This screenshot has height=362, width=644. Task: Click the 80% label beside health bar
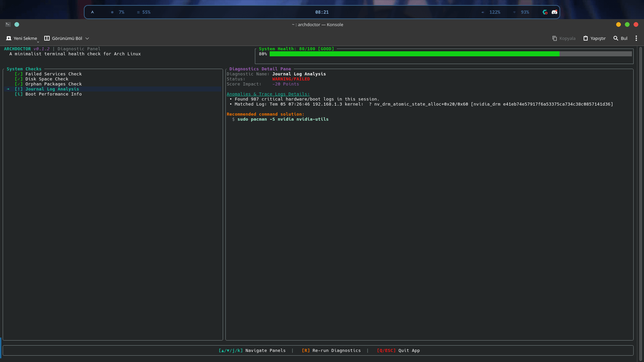coord(263,54)
